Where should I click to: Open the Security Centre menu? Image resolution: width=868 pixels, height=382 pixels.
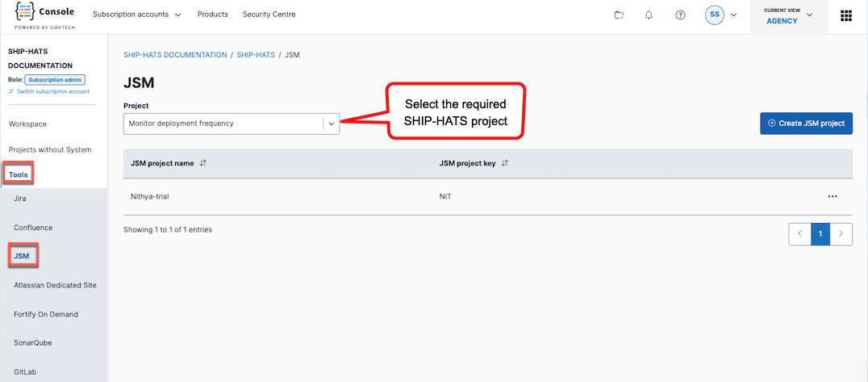click(269, 15)
